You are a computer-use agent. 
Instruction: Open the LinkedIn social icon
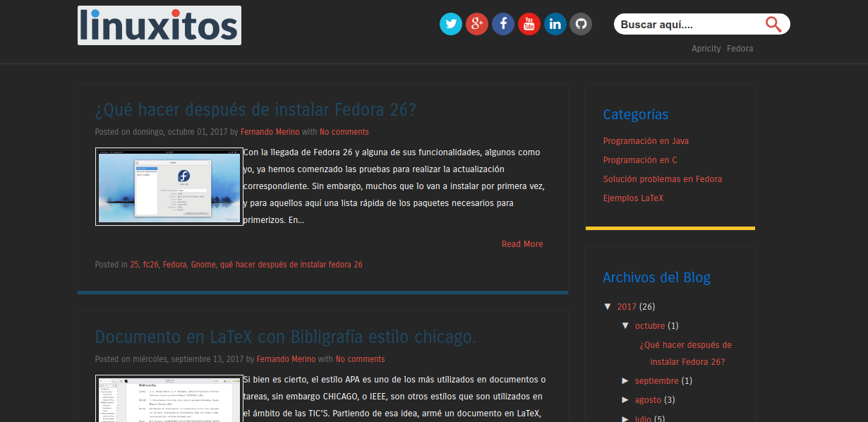coord(555,24)
